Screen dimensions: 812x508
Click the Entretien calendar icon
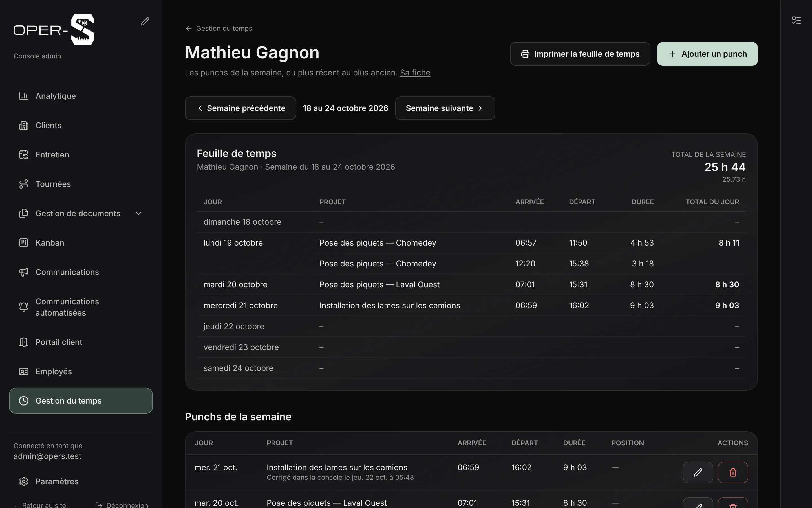[23, 155]
